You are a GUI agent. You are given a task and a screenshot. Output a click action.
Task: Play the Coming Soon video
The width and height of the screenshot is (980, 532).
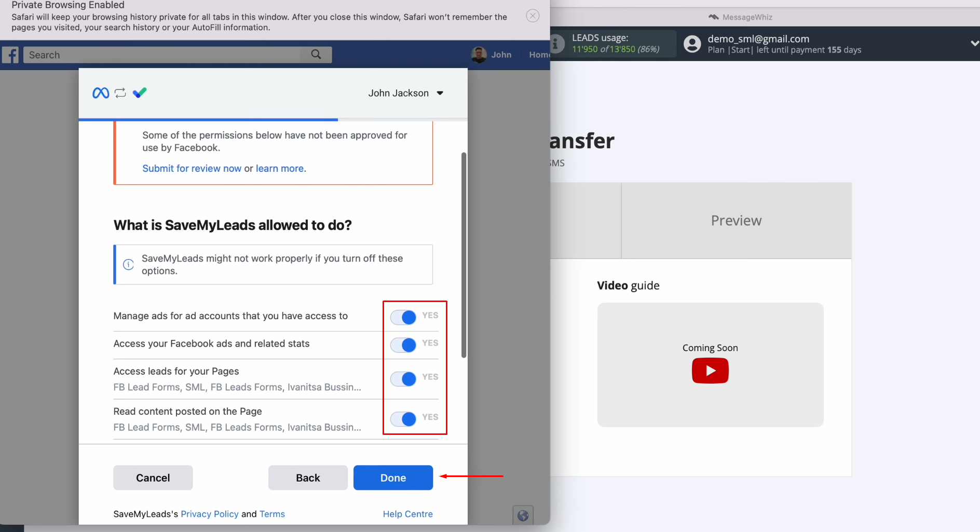pos(710,371)
